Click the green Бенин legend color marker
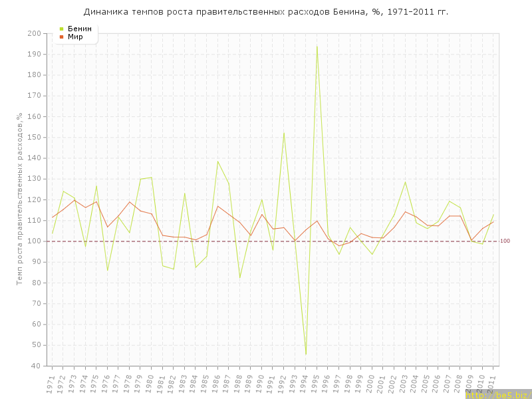The image size is (532, 399). pos(61,29)
